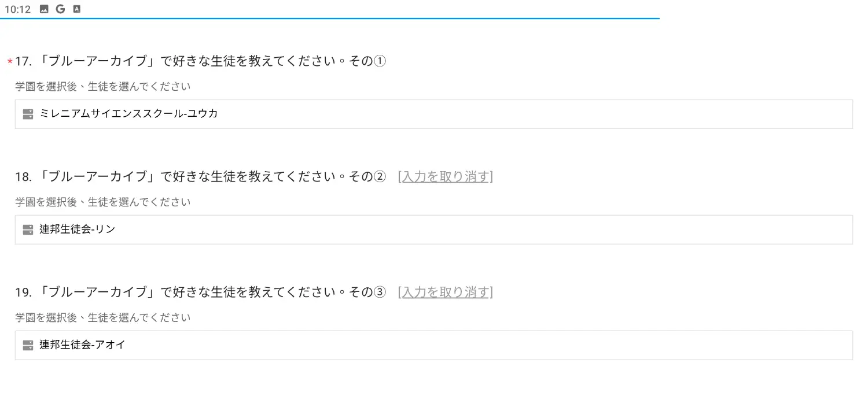Open the 連邦生徒会-リン selection dropdown
868x400 pixels.
(434, 229)
